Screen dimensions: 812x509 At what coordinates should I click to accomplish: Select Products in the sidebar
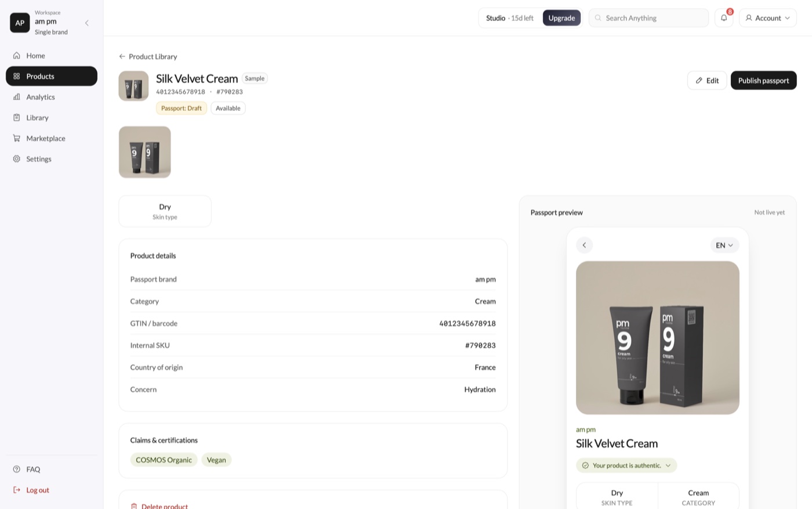click(52, 76)
